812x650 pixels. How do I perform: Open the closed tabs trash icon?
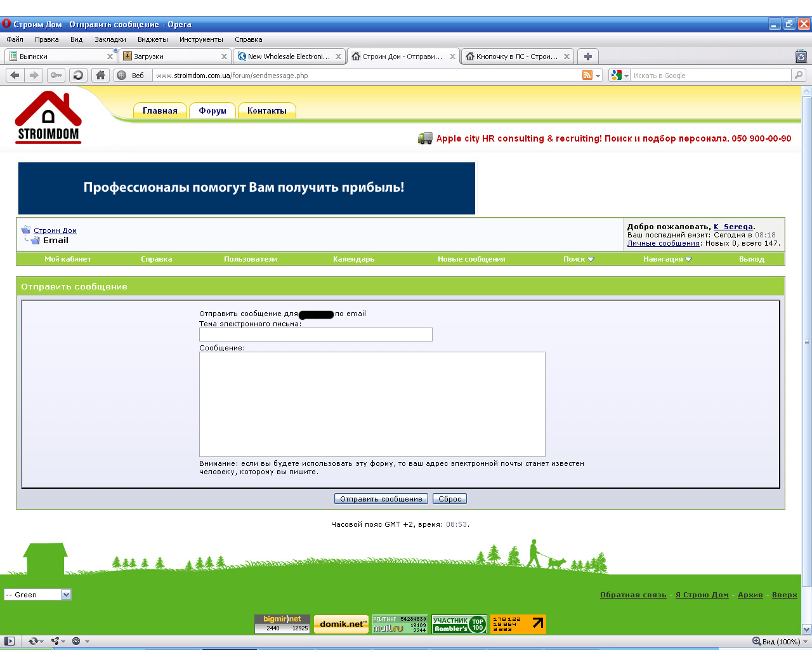801,56
